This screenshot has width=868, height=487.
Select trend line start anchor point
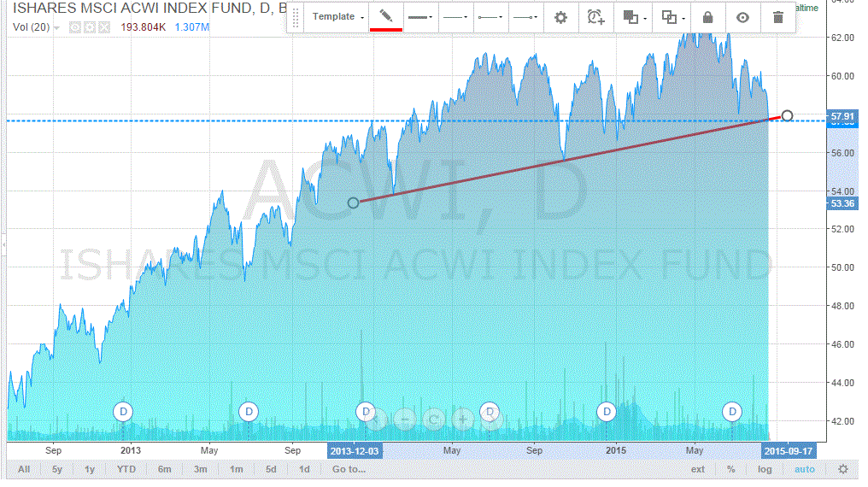click(x=353, y=203)
